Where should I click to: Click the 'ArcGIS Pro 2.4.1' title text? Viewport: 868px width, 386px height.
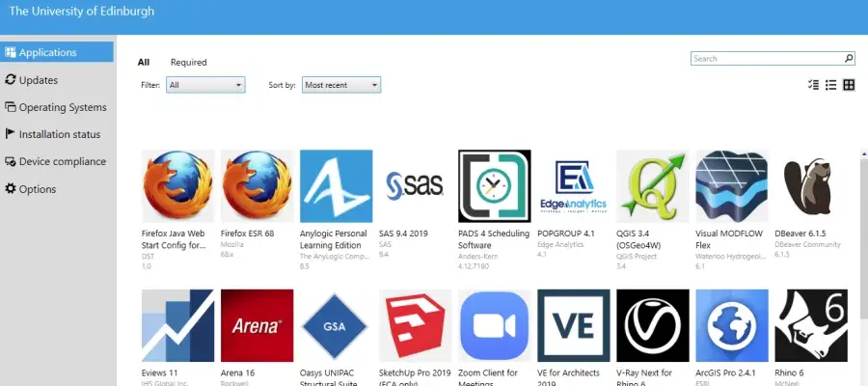point(725,372)
